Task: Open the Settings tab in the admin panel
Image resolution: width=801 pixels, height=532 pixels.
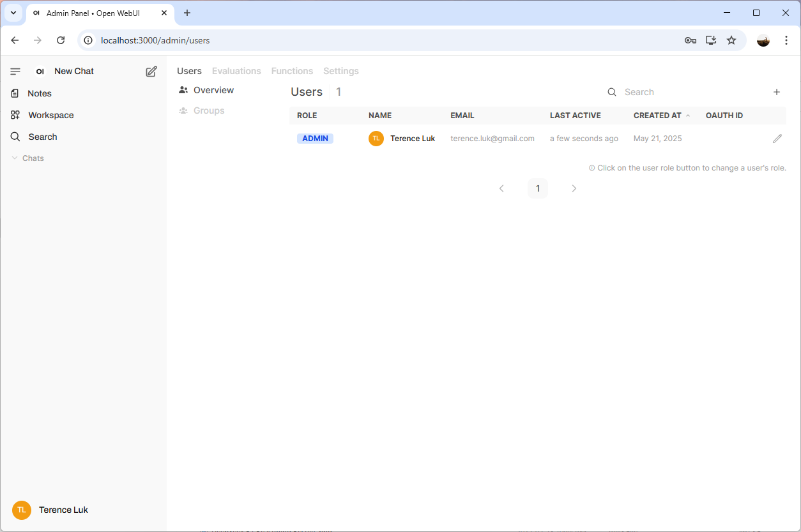Action: tap(340, 71)
